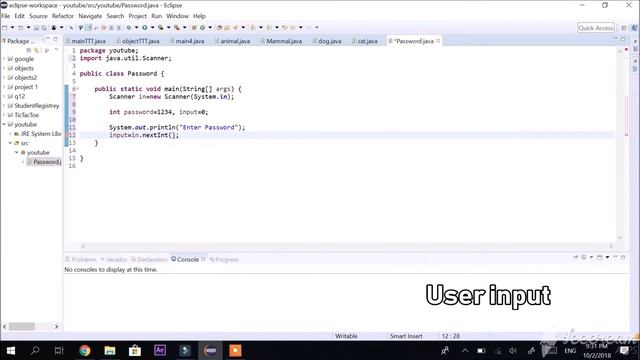Minimize the Package Explorer view
640x360 pixels.
48,39
